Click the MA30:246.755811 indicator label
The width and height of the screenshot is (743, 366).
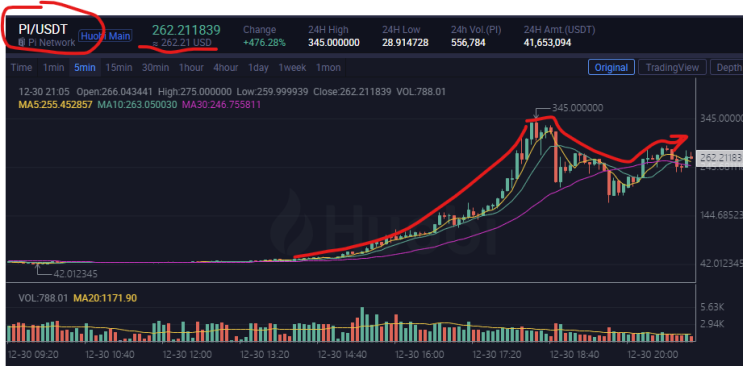[221, 104]
